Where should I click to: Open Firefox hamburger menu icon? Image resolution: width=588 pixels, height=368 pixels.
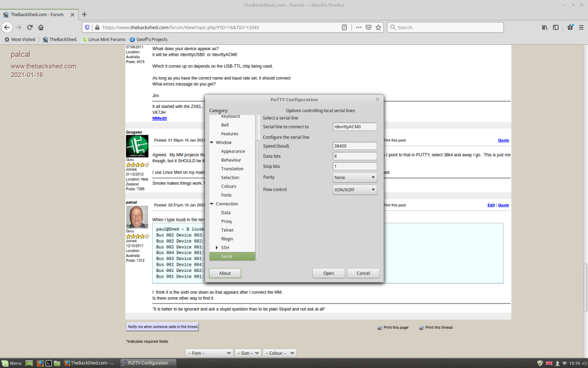coord(581,27)
